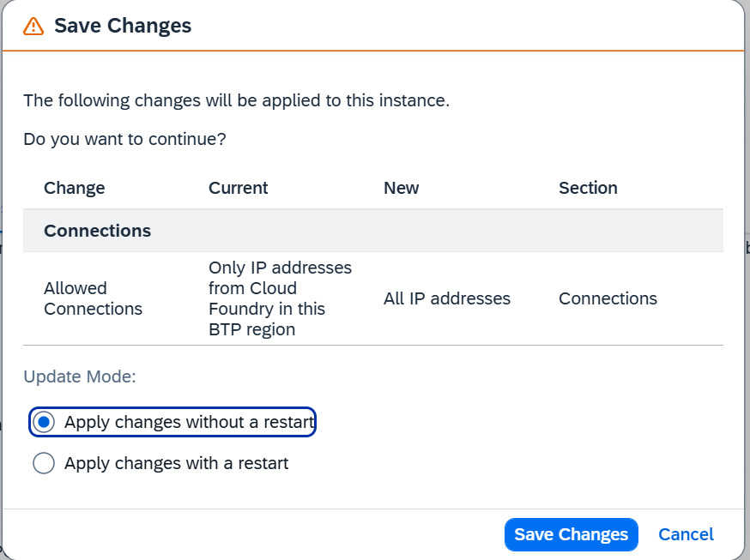The image size is (750, 560).
Task: Click the Only IP addresses from Cloud Foundry value
Action: [x=281, y=298]
